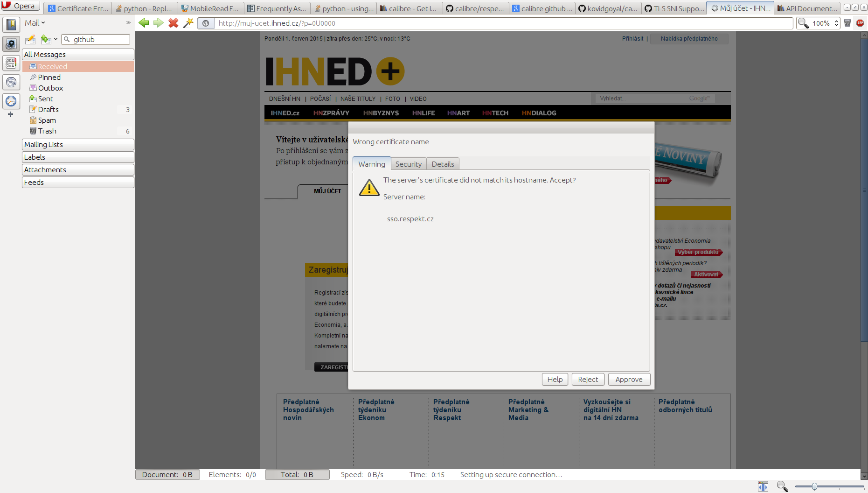This screenshot has height=493, width=868.
Task: Compose a new mail message
Action: coord(31,40)
